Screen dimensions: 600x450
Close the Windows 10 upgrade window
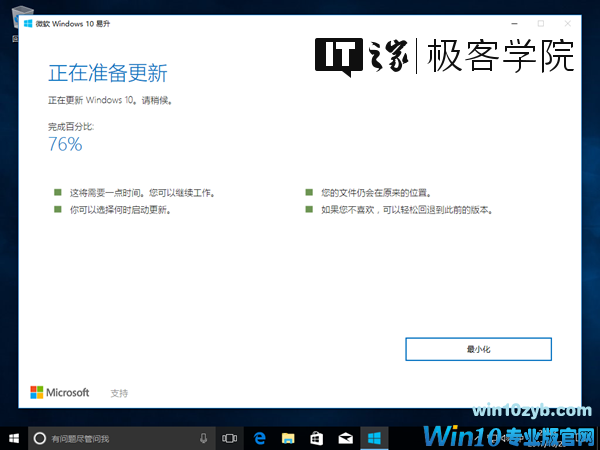[x=568, y=24]
